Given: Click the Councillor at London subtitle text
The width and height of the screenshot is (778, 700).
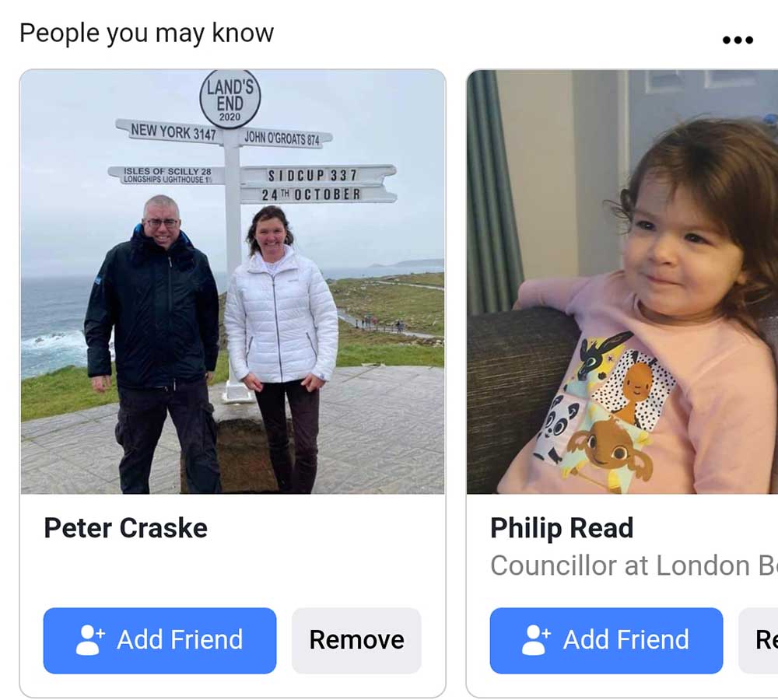Looking at the screenshot, I should [634, 565].
